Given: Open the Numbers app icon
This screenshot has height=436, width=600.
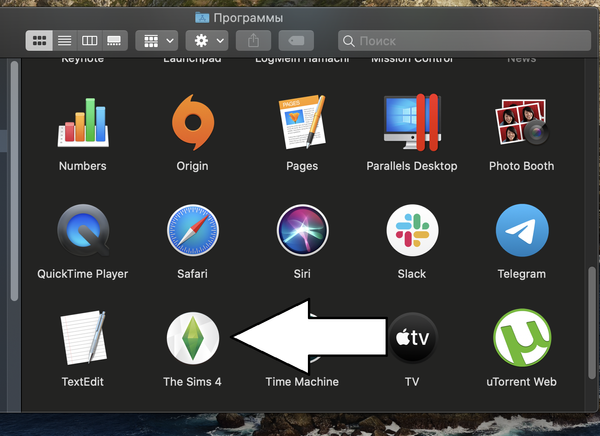Looking at the screenshot, I should [x=82, y=123].
